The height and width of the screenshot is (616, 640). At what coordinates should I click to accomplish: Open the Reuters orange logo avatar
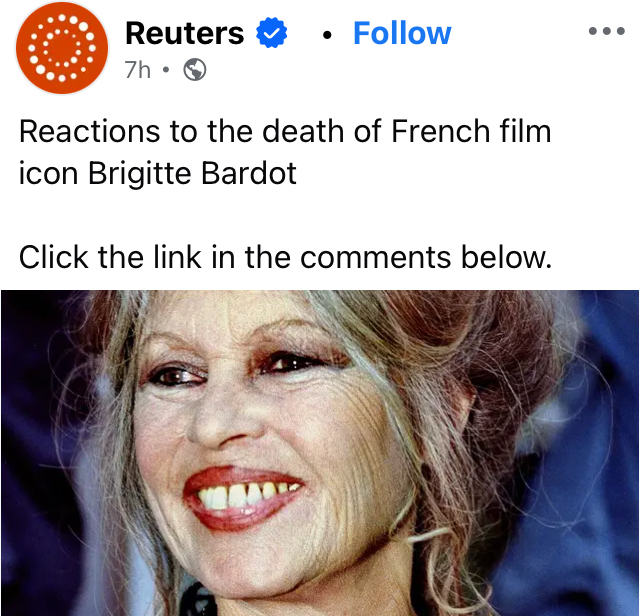(62, 48)
